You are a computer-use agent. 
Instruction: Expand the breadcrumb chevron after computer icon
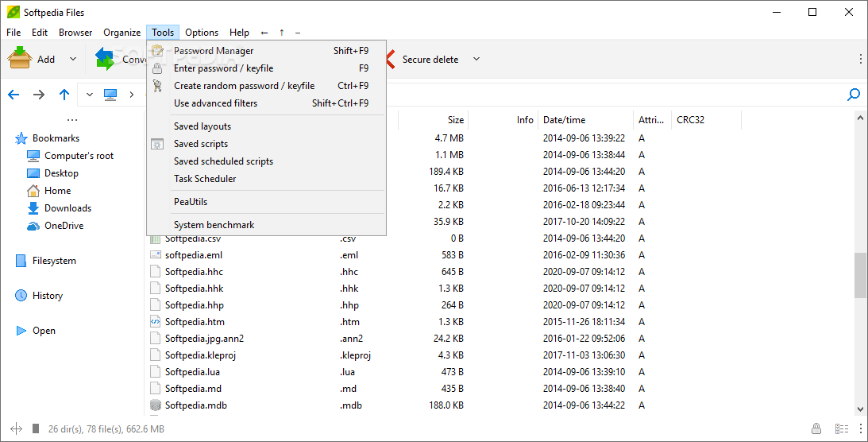pos(132,95)
